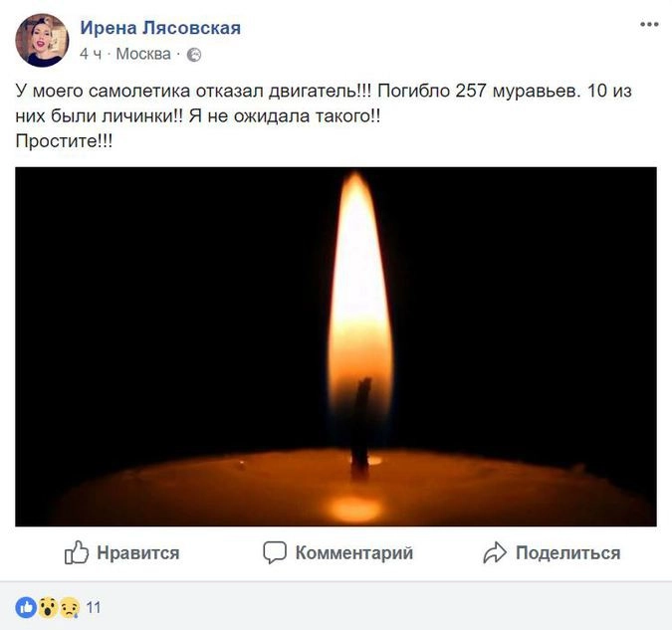This screenshot has height=630, width=672.
Task: Click the 4 ч timestamp link
Action: [91, 55]
